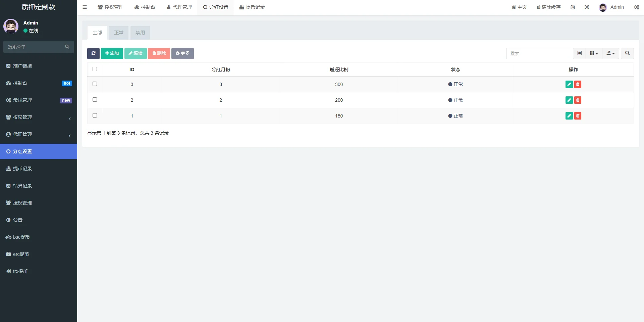Click the refresh table icon button
644x322 pixels.
pos(93,53)
